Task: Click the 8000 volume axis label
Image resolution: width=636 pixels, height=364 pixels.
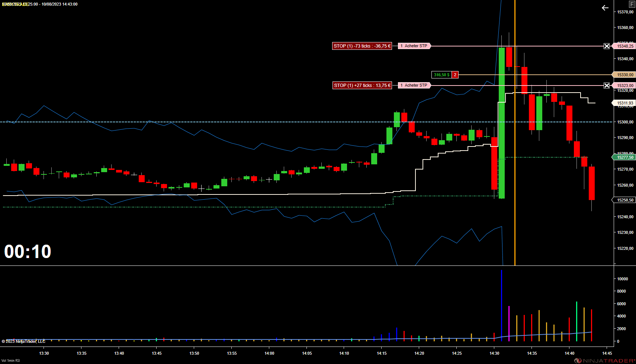Action: 621,291
